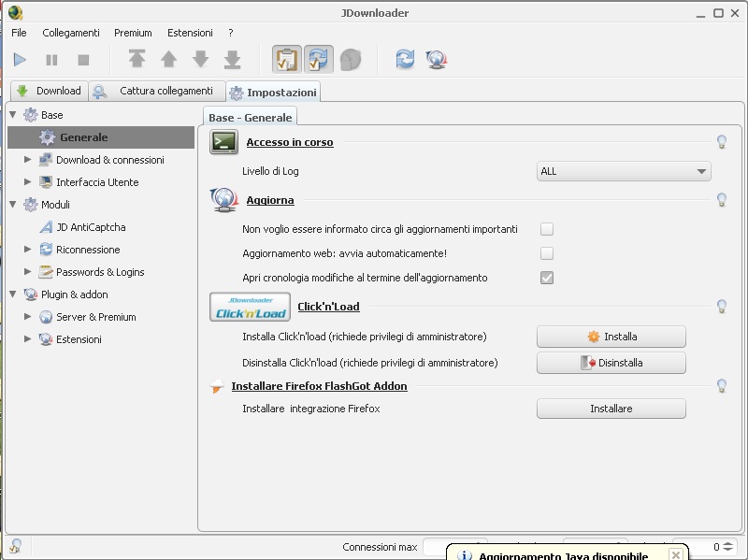
Task: Toggle the clipboard monitoring toolbar icon
Action: click(286, 60)
